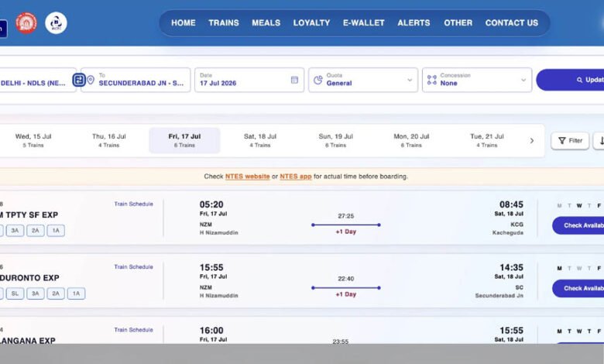Select 2A class on TPTY SF EXP

click(x=36, y=230)
